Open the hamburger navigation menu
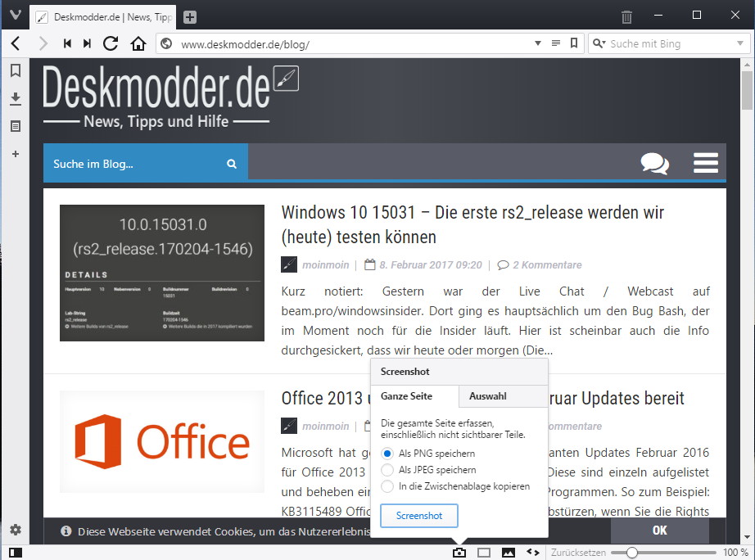 [706, 163]
